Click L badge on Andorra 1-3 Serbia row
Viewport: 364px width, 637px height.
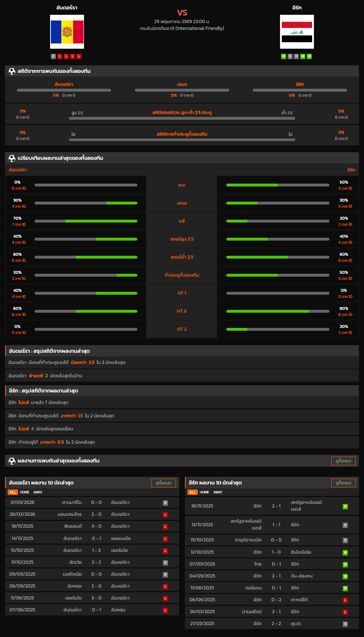tap(165, 551)
